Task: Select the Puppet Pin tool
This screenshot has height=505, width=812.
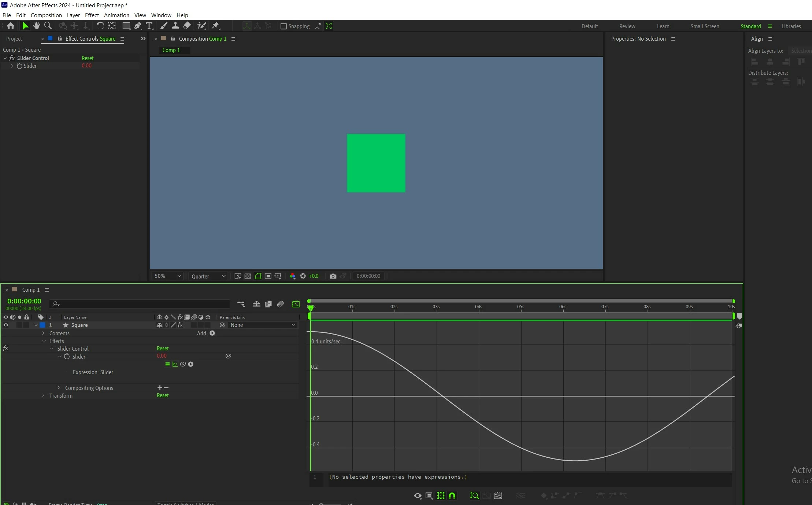Action: point(215,26)
